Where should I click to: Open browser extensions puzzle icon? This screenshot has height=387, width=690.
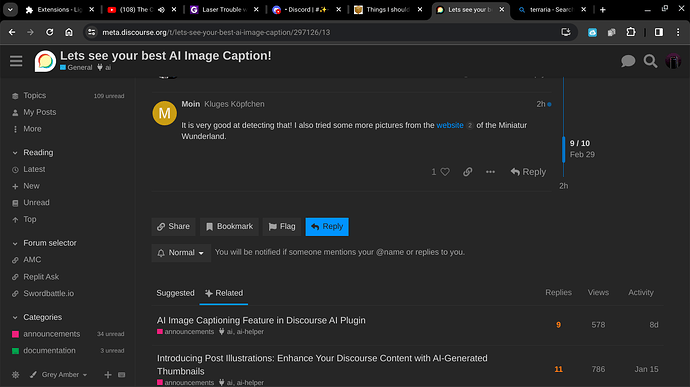[x=631, y=32]
